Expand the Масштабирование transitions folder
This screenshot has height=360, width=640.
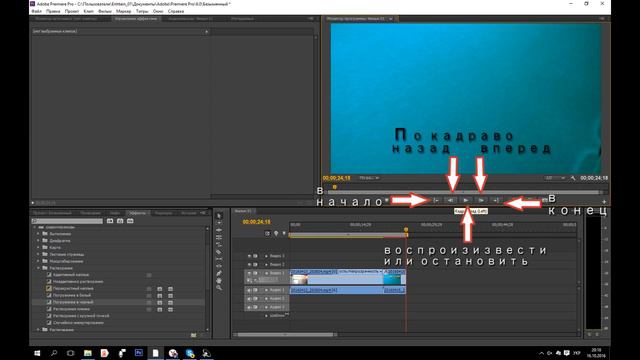(x=39, y=261)
